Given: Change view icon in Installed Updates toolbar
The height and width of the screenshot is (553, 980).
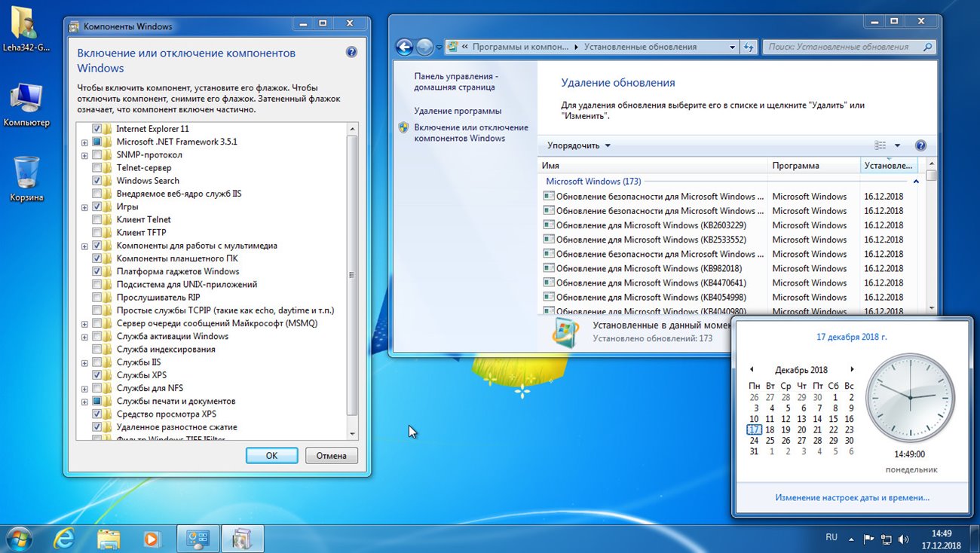Looking at the screenshot, I should coord(880,145).
